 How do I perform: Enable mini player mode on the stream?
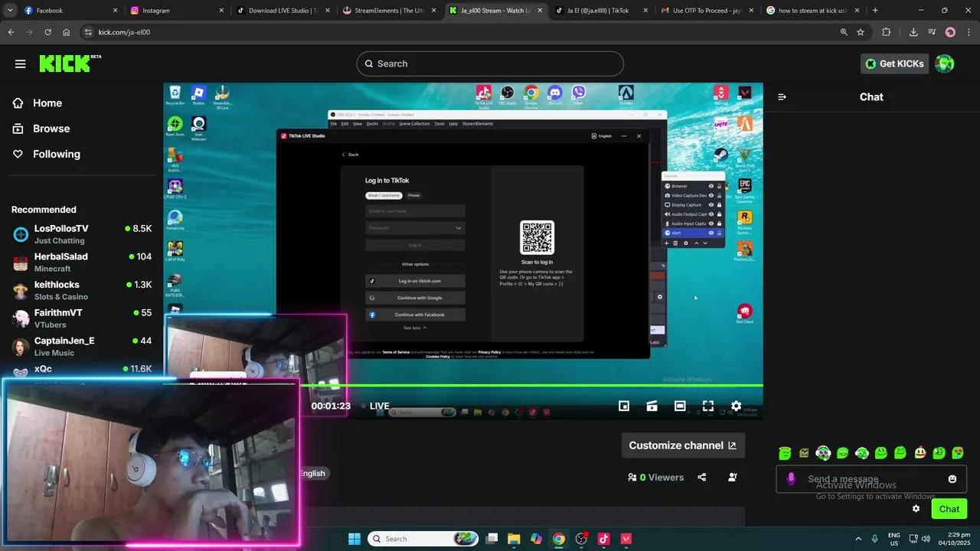624,406
